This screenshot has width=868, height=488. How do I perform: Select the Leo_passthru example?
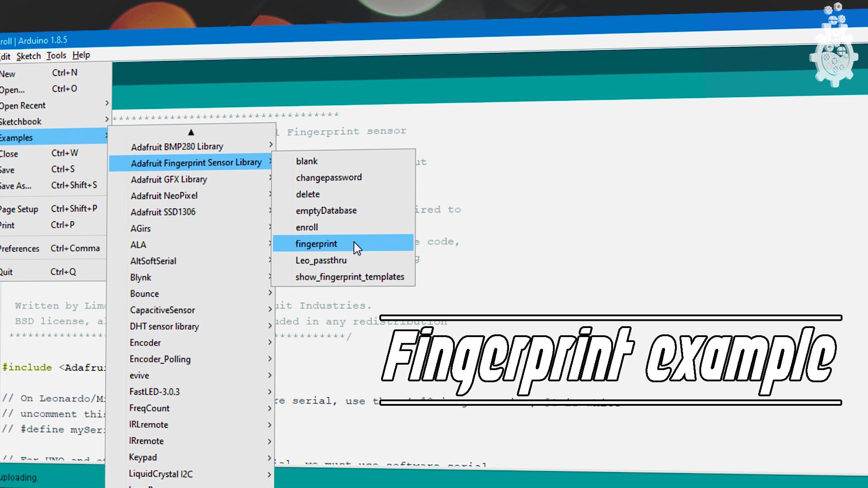pyautogui.click(x=321, y=260)
